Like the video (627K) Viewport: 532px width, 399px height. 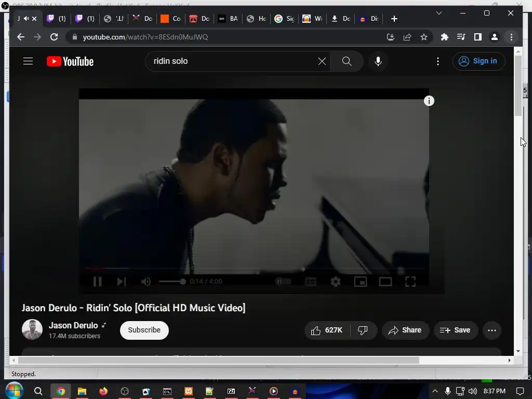tap(327, 330)
